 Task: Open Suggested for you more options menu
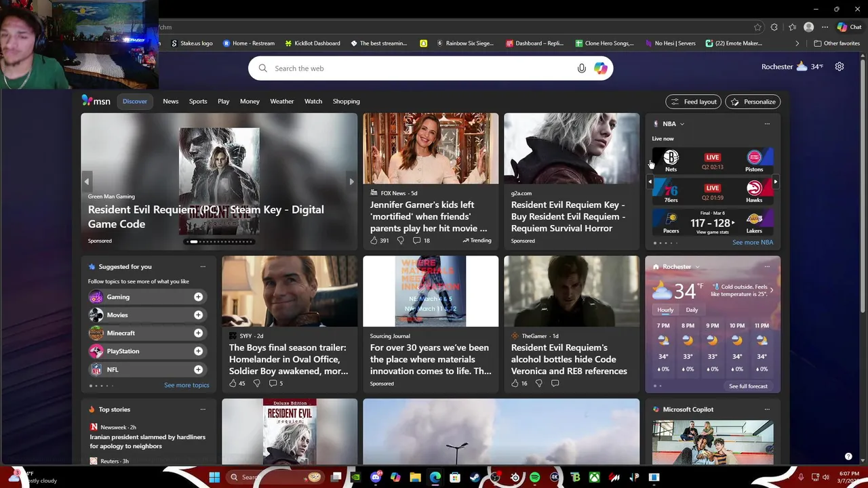(203, 267)
